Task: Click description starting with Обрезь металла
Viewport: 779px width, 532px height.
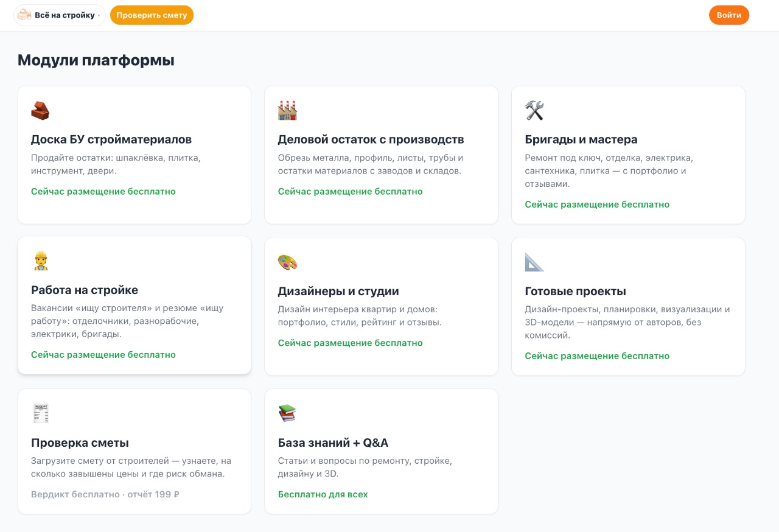Action: point(371,164)
